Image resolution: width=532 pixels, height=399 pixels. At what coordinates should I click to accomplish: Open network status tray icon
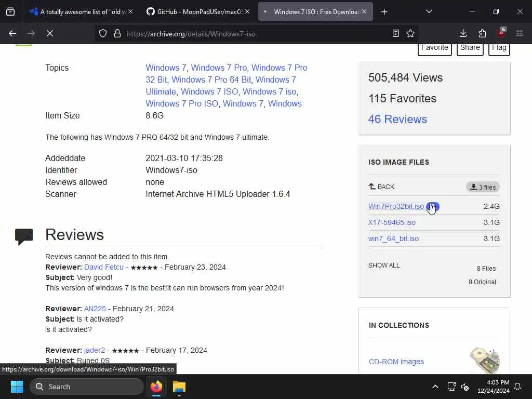click(451, 387)
